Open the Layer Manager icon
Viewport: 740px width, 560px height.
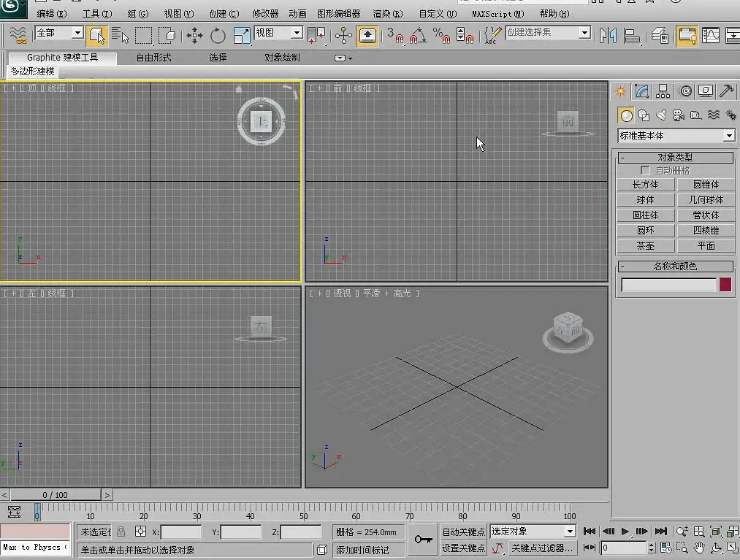tap(660, 35)
